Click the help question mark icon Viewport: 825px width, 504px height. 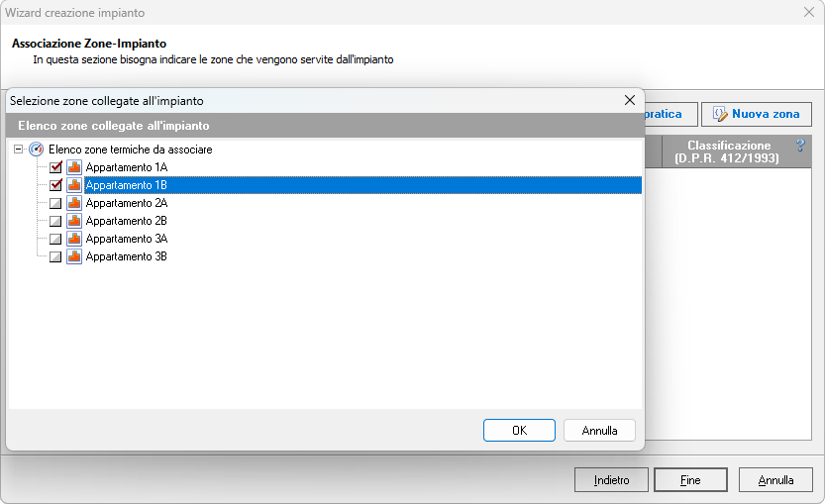(x=801, y=146)
